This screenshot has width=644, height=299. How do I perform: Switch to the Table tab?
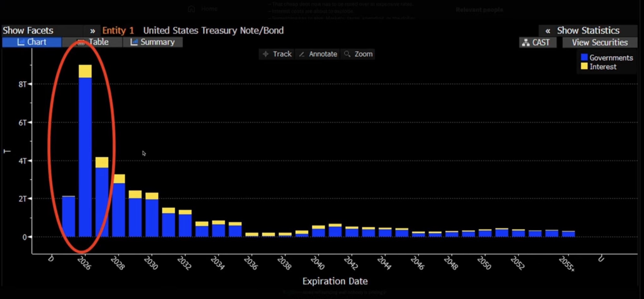click(x=98, y=42)
